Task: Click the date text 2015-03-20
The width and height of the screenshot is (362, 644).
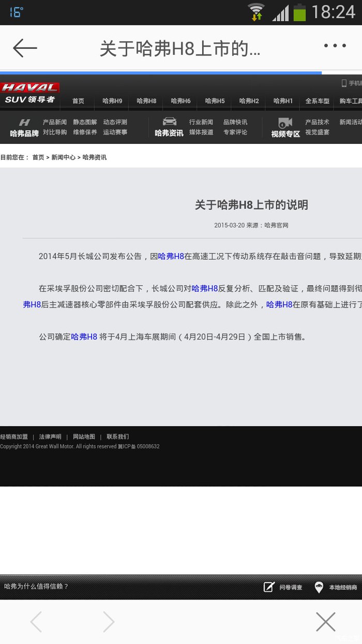Action: 229,225
